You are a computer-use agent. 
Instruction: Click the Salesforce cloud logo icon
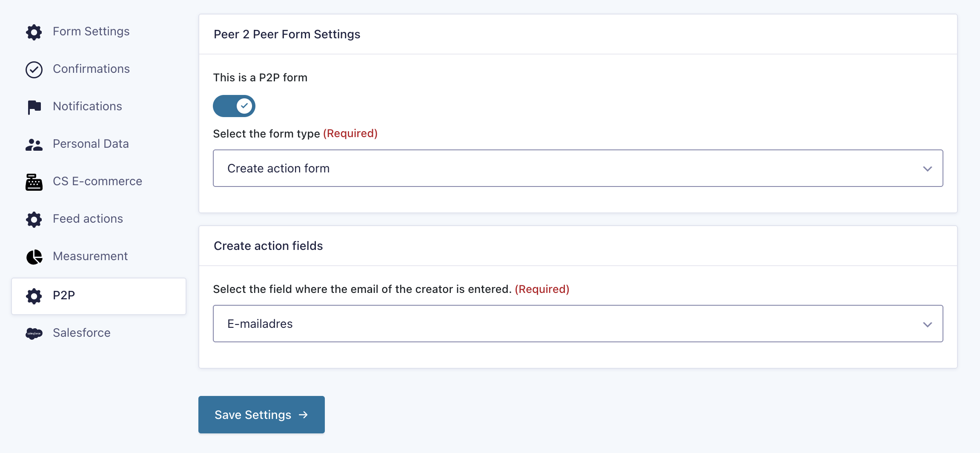pyautogui.click(x=34, y=333)
